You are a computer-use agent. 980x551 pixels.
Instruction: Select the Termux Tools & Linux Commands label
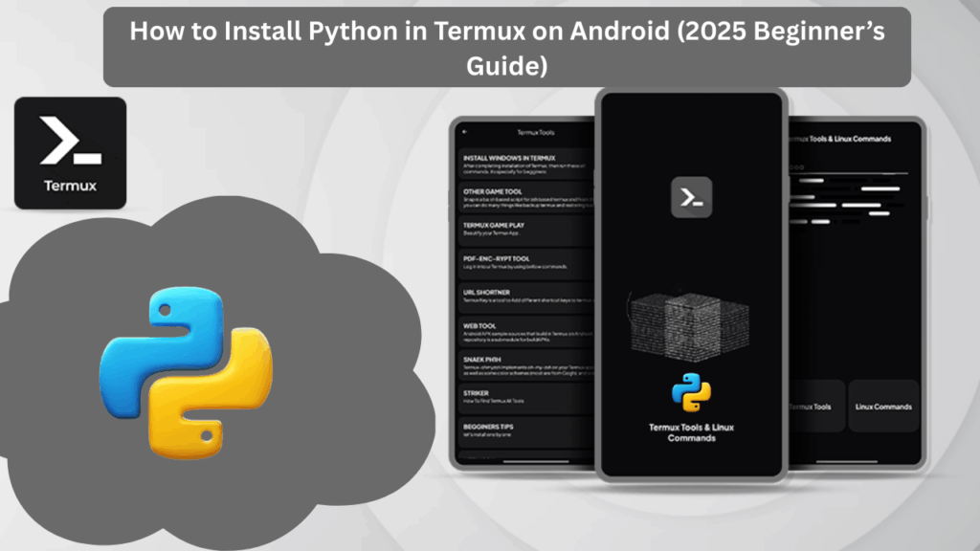tap(690, 430)
